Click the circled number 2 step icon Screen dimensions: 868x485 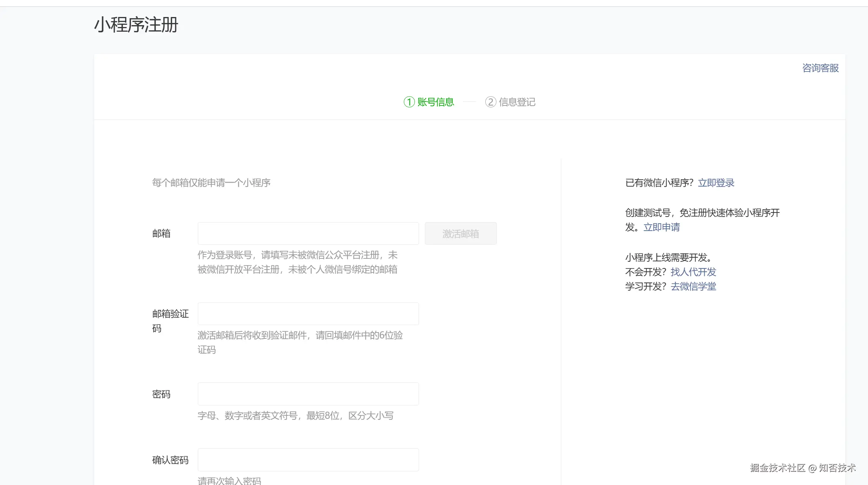coord(490,102)
